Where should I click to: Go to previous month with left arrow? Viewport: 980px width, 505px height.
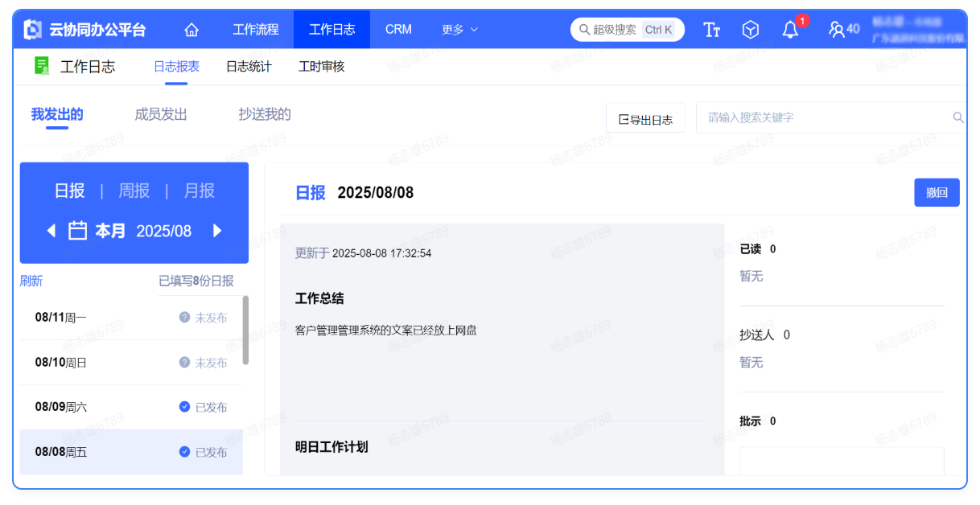click(x=51, y=231)
